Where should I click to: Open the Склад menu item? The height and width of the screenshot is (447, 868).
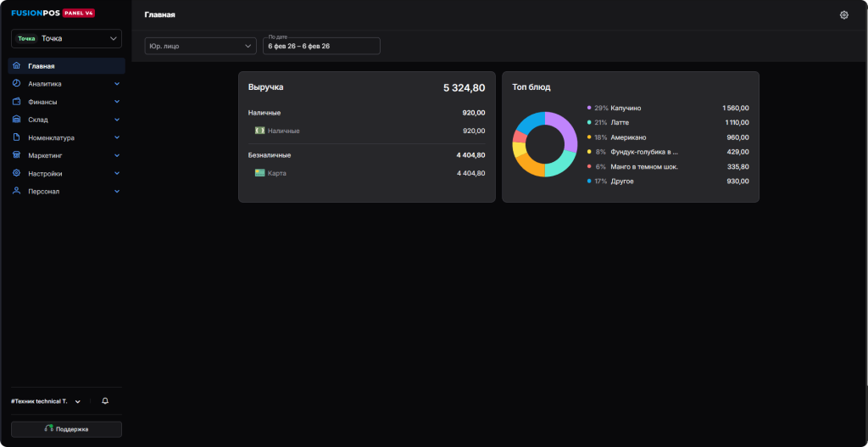38,120
